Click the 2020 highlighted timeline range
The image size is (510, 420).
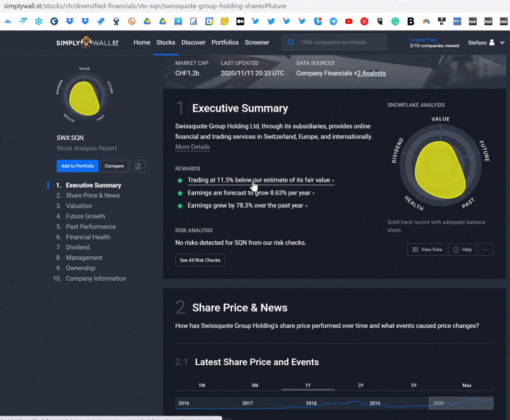click(x=461, y=403)
